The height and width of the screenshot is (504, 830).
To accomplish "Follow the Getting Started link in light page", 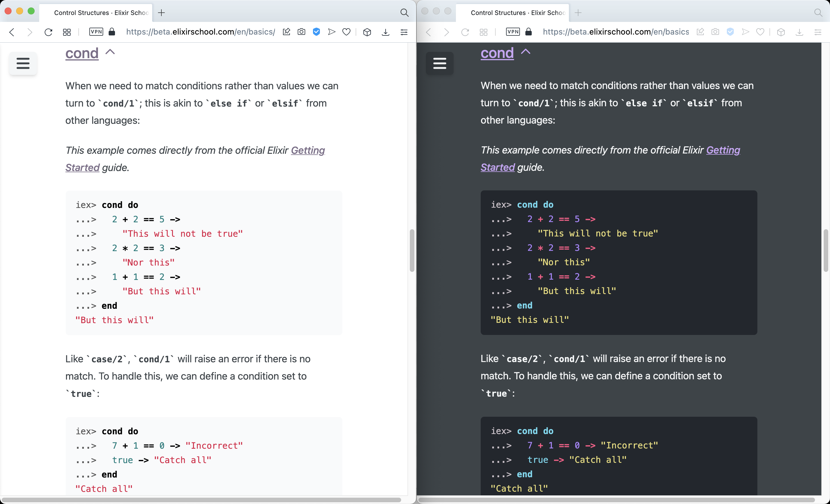I will click(308, 150).
